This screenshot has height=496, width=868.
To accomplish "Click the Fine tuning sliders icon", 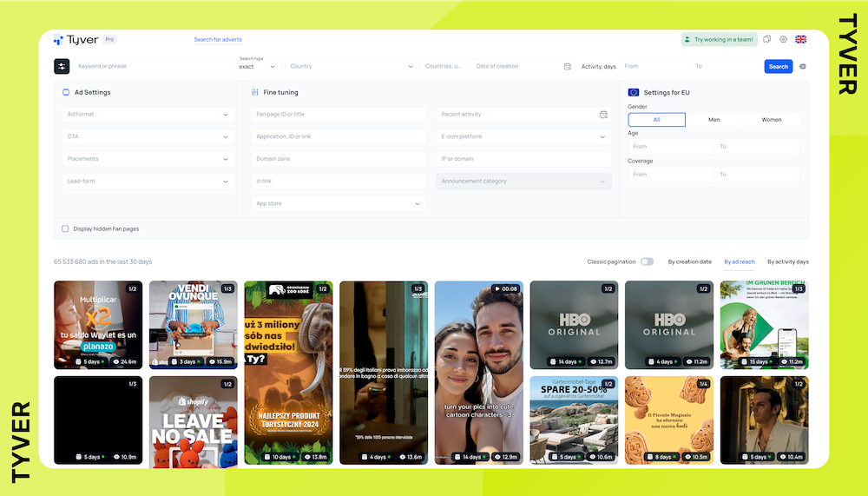I will tap(254, 93).
